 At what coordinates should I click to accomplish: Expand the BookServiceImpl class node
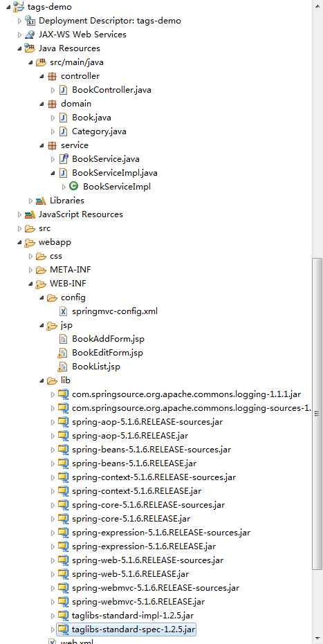coord(64,187)
